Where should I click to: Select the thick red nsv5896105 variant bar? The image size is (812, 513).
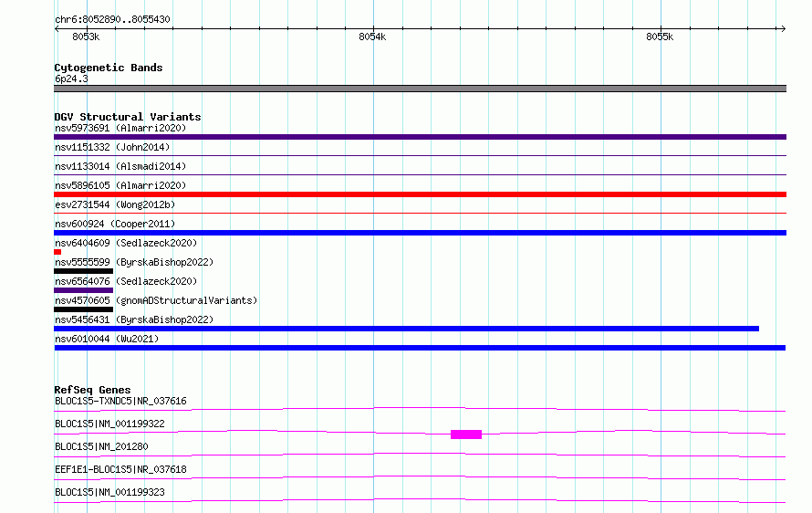(420, 194)
